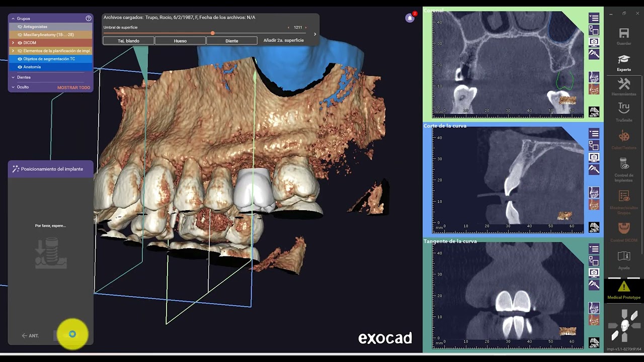Click the Corte de la curva slice image

click(508, 180)
